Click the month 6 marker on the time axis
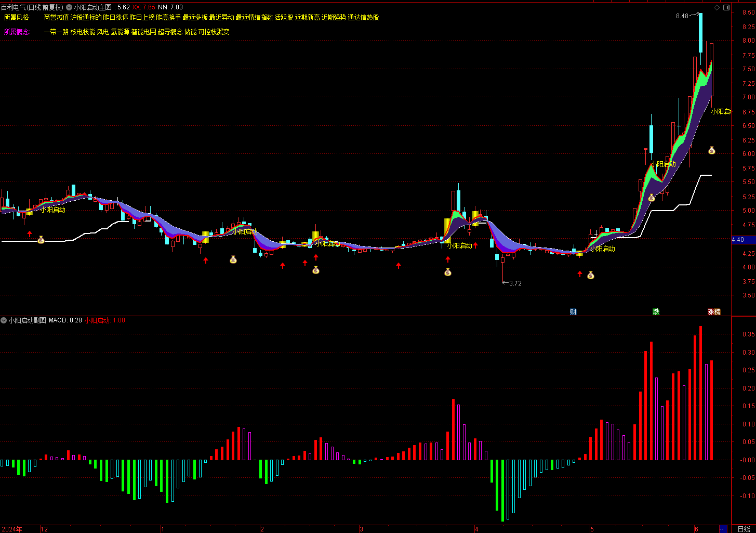The width and height of the screenshot is (756, 533). tap(696, 529)
